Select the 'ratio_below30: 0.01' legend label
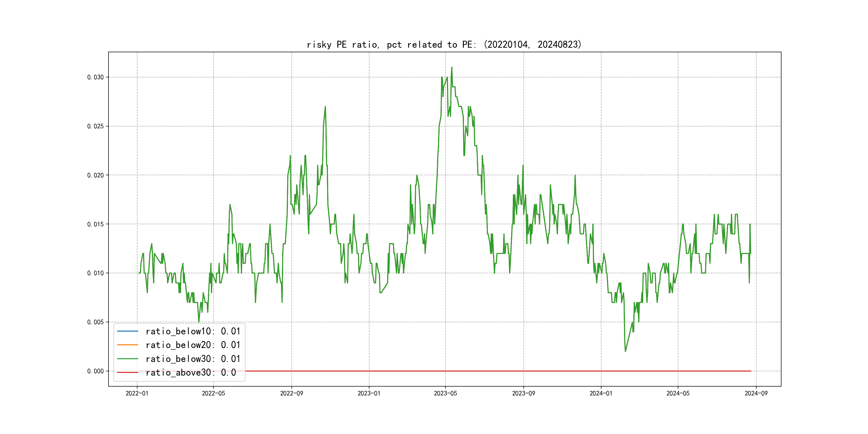The height and width of the screenshot is (434, 868). pyautogui.click(x=193, y=359)
